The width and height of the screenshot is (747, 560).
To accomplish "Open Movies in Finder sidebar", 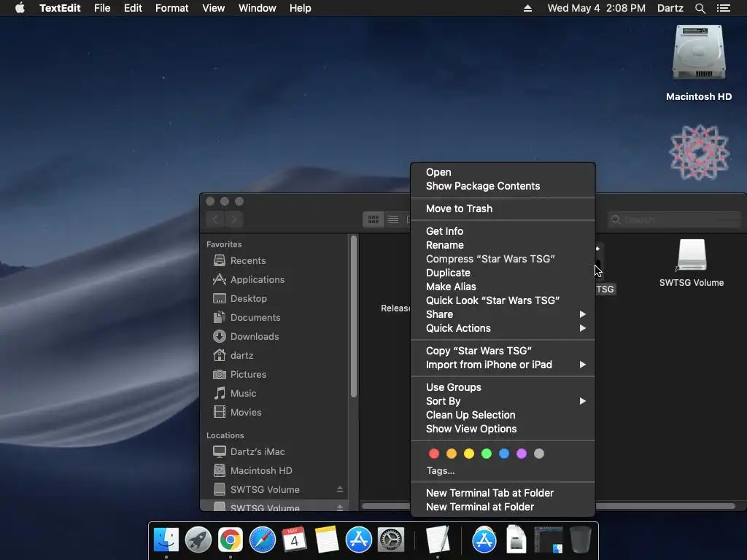I will coord(245,413).
